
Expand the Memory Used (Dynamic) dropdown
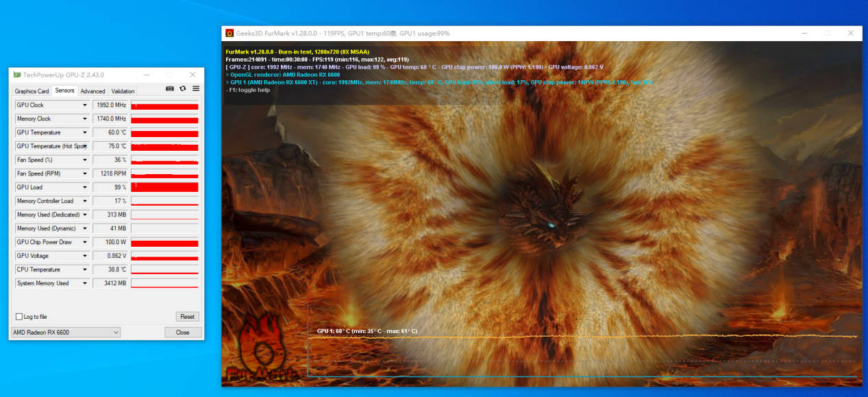coord(85,228)
